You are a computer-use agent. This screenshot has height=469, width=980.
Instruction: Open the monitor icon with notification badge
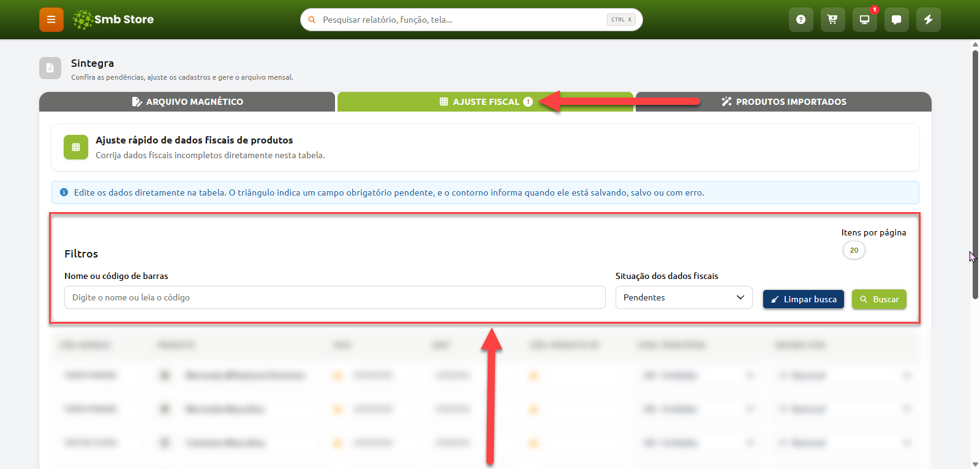click(864, 20)
